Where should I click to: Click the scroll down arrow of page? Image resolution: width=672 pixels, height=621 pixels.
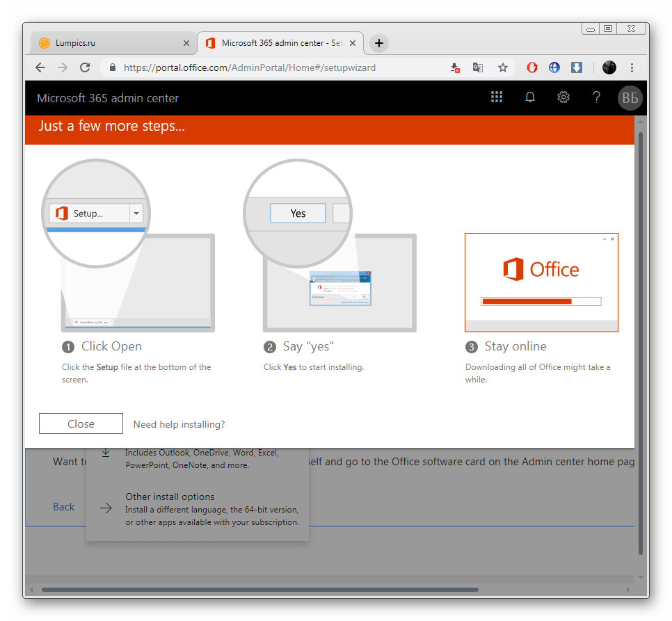[x=640, y=577]
